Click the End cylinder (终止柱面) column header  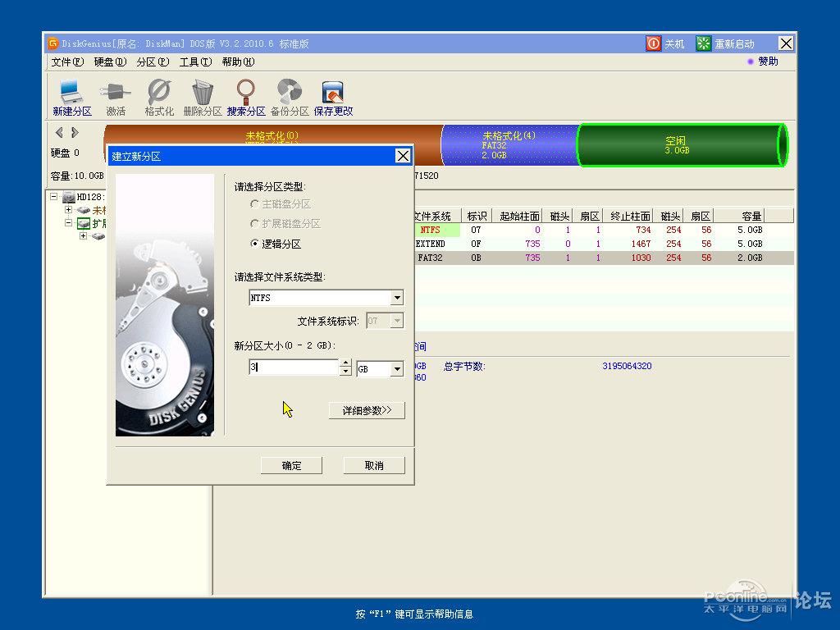(x=628, y=216)
